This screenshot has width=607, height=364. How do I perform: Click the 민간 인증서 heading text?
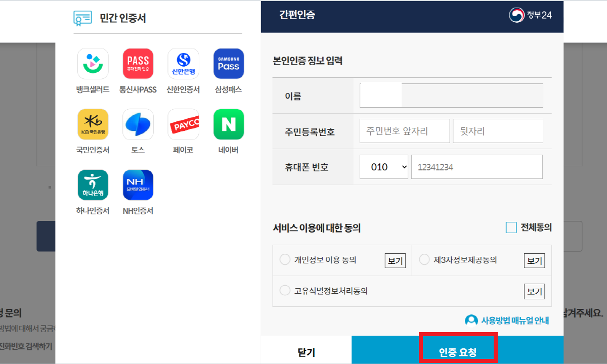[123, 18]
